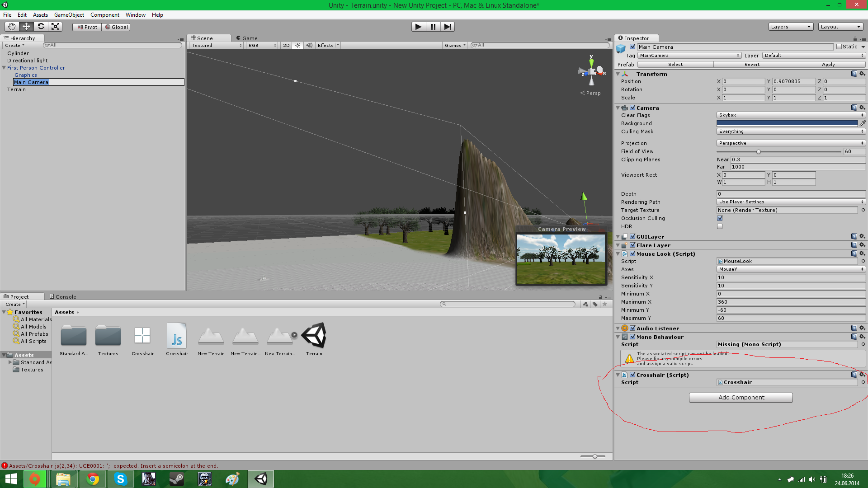Open Windows Start button
Image resolution: width=868 pixels, height=488 pixels.
click(x=11, y=479)
